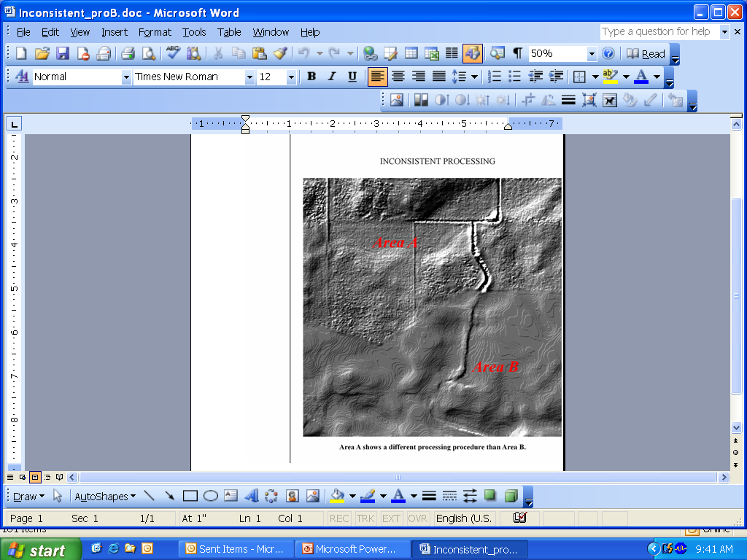Click the Format Painter brush icon

pos(280,53)
